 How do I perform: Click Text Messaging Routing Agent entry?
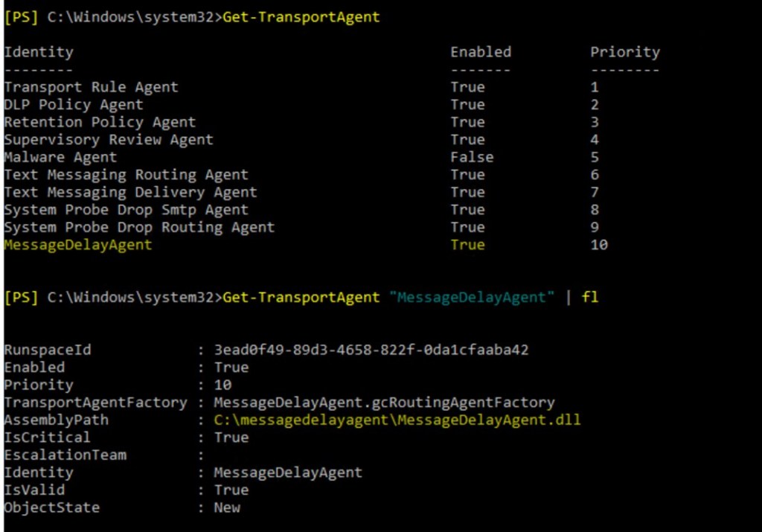tap(126, 175)
